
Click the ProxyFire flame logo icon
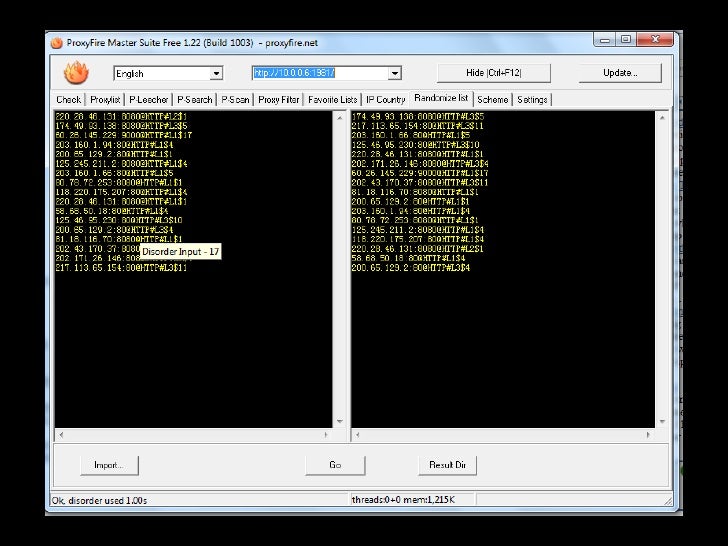[x=76, y=72]
